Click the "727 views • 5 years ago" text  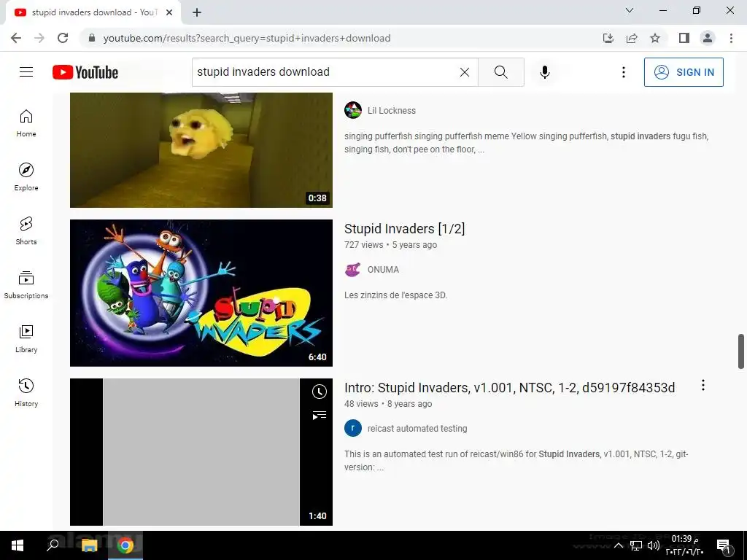391,245
